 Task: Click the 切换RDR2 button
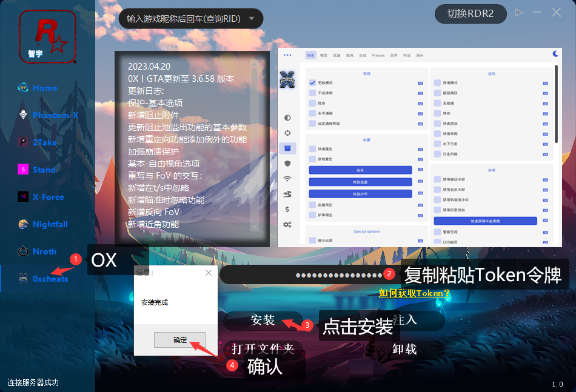click(471, 13)
